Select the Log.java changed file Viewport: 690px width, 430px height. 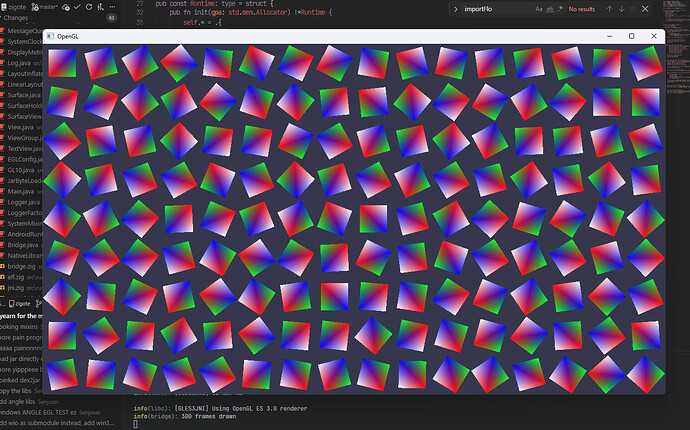(21, 63)
